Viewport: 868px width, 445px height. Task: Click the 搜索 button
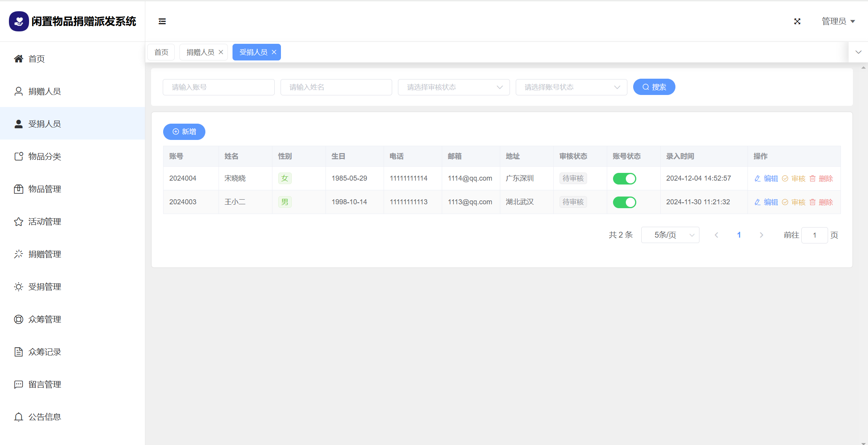click(x=654, y=87)
